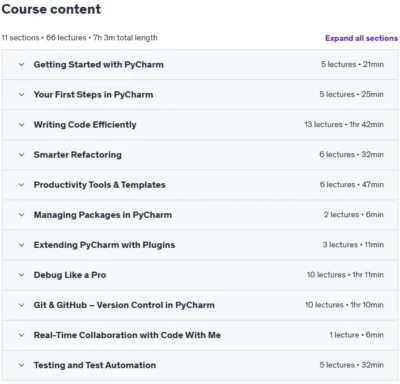Click the chevron next to Debug Like a Pro

point(21,275)
